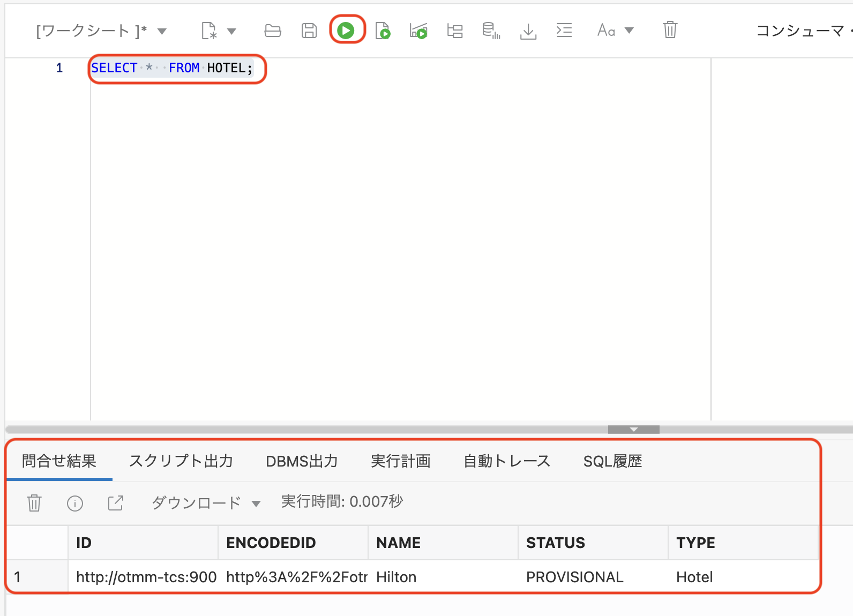The height and width of the screenshot is (616, 853).
Task: Click the NAME column header
Action: click(x=398, y=543)
